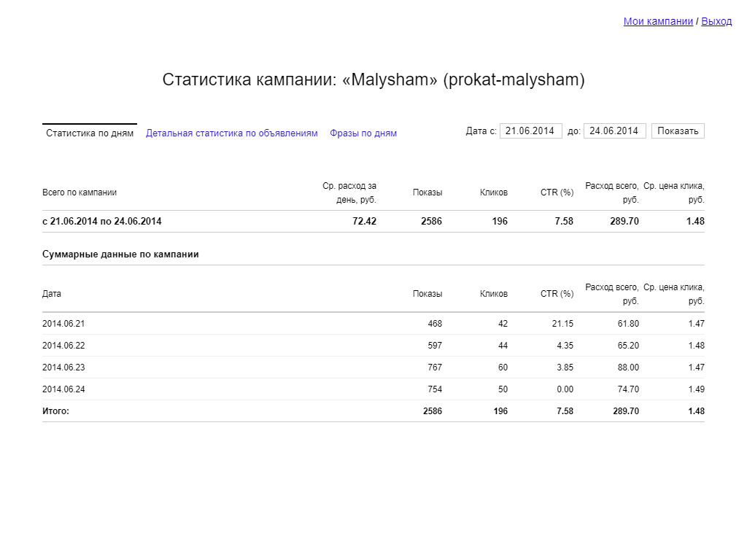The width and height of the screenshot is (747, 560).
Task: Click the date cell 2014.06.22
Action: coord(63,345)
